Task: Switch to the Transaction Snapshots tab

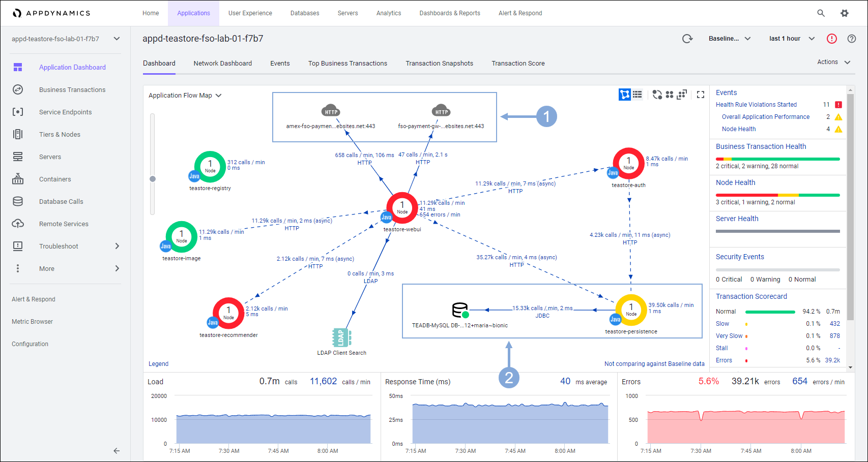Action: [439, 64]
